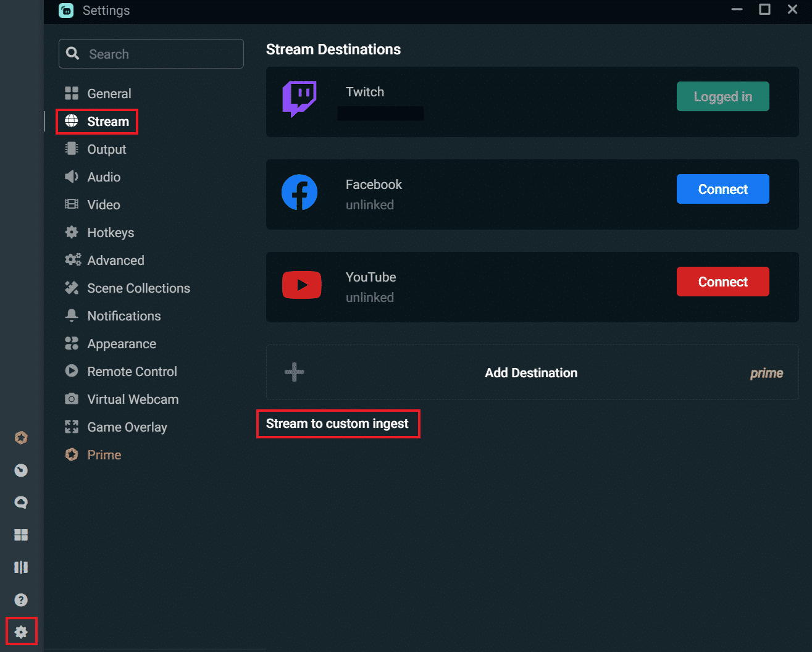The image size is (812, 652).
Task: Click the Game Overlay expand icon
Action: pyautogui.click(x=72, y=427)
